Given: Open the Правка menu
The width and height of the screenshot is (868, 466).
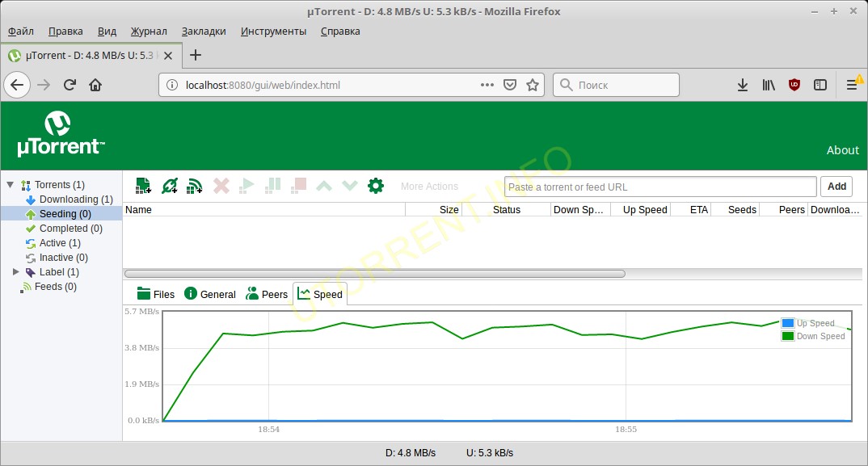Looking at the screenshot, I should click(x=65, y=31).
